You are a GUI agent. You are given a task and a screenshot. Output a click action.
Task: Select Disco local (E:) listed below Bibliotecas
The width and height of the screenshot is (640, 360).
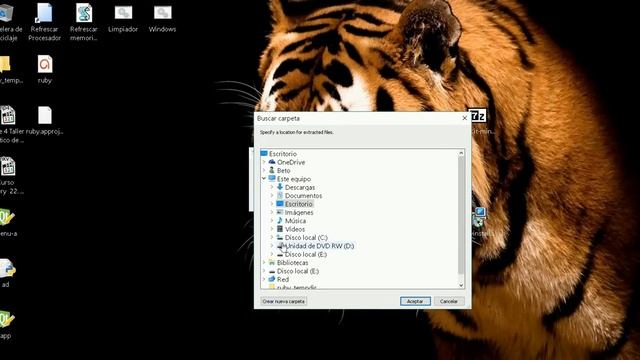tap(298, 271)
